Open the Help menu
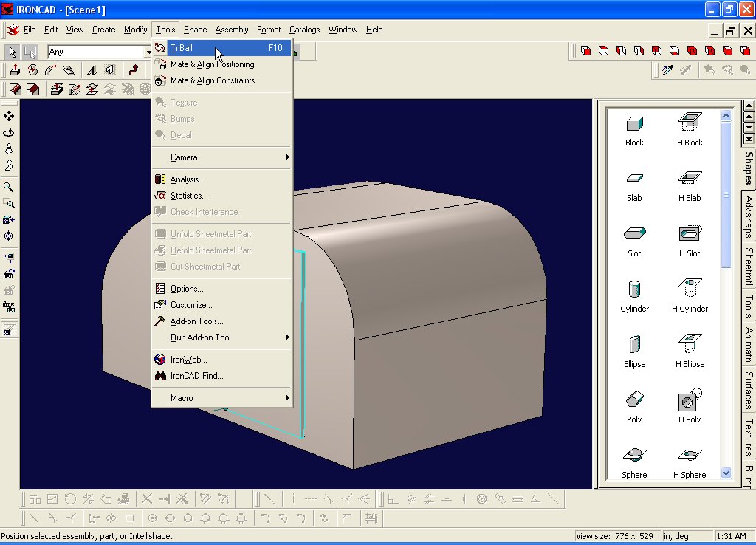 [x=374, y=30]
